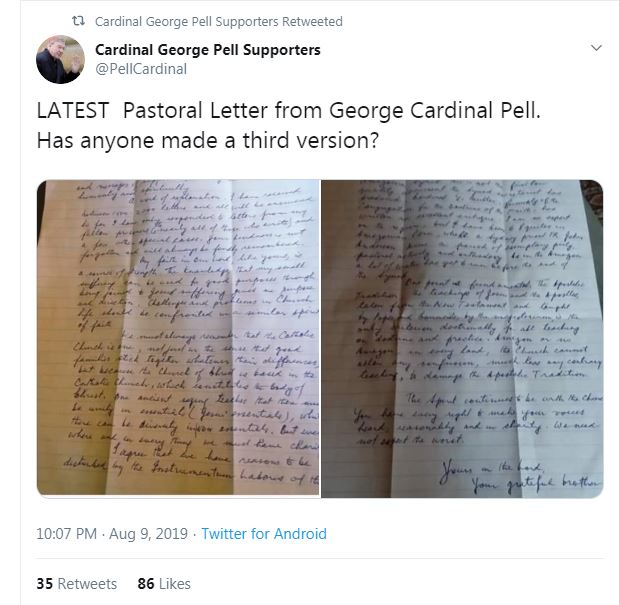619x605 pixels.
Task: Click the retweet arrows icon above the tweet
Action: [x=78, y=21]
